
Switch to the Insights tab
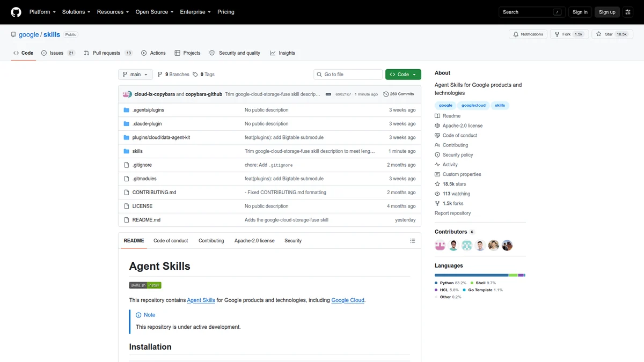click(x=283, y=53)
